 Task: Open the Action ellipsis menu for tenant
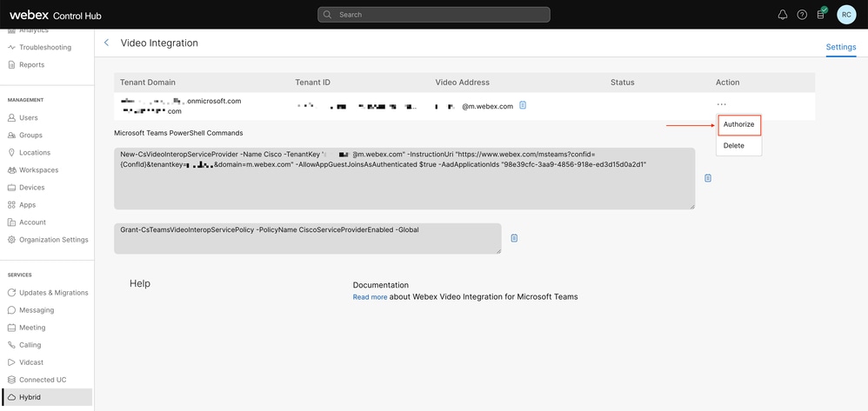(721, 104)
